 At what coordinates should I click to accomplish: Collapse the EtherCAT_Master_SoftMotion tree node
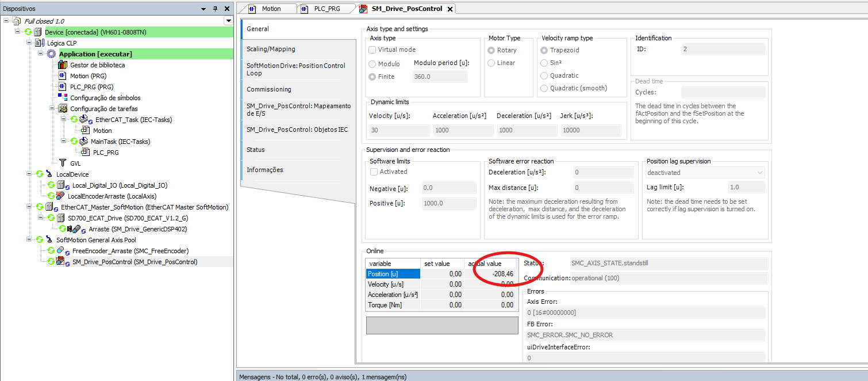click(29, 207)
